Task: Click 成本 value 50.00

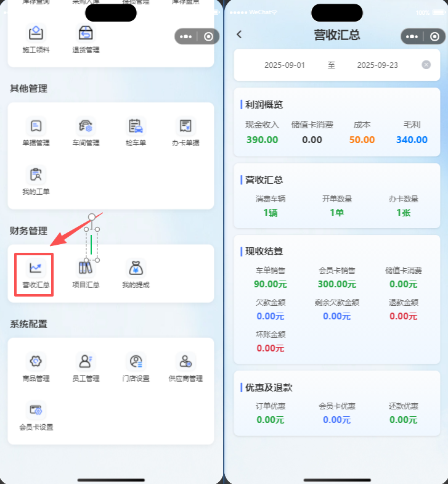Action: click(x=362, y=140)
